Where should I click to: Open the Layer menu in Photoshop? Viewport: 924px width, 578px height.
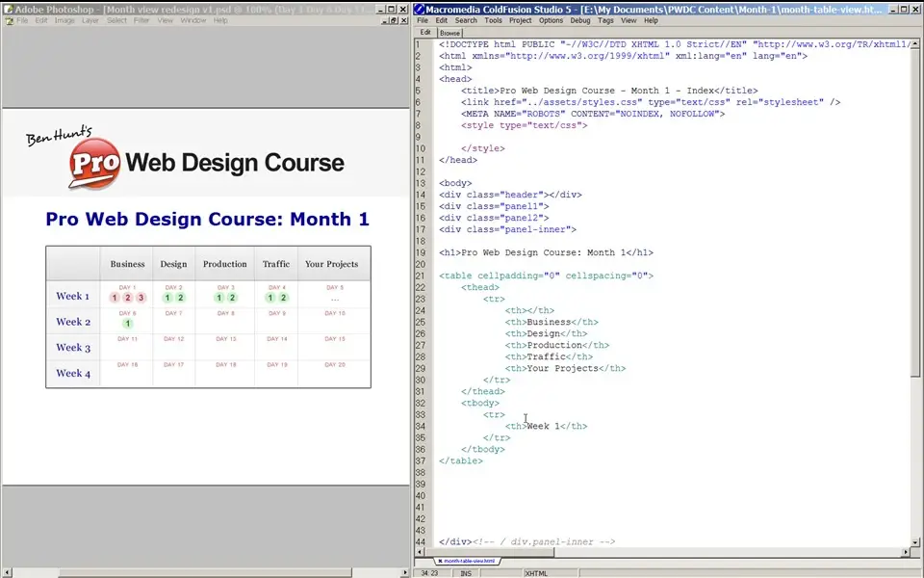90,20
